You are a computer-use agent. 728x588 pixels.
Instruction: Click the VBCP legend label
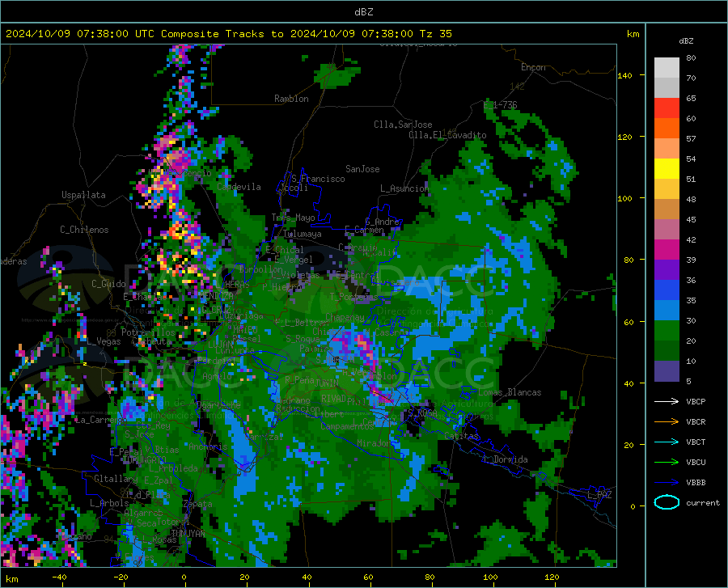(696, 401)
